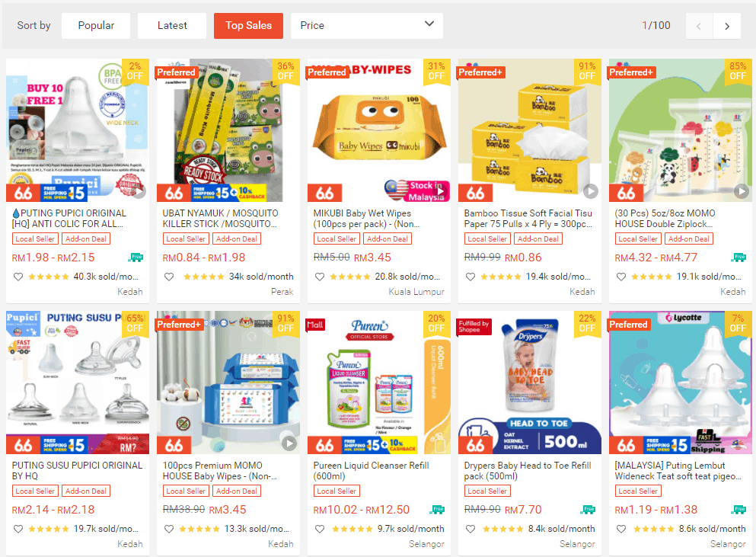
Task: Toggle favorite heart on MIKUBI Baby Wet Wipes
Action: [320, 277]
